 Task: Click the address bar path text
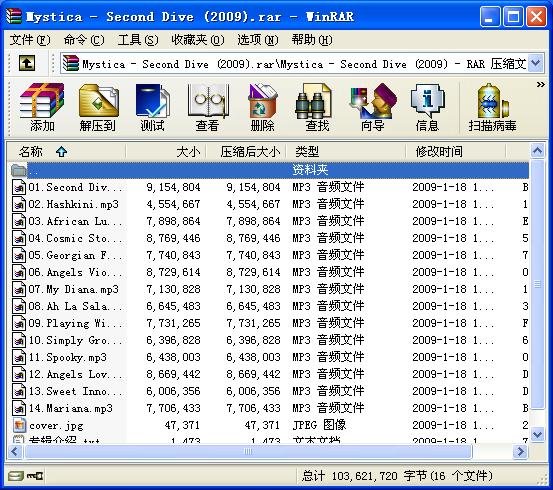point(304,64)
